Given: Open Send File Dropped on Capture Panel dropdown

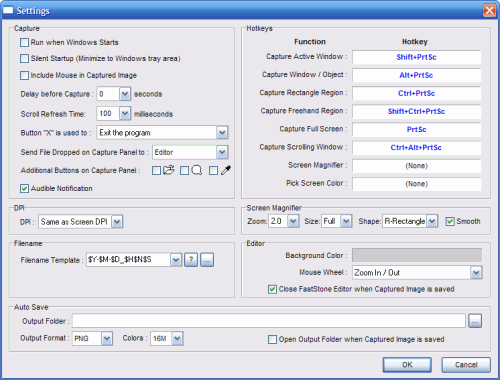Looking at the screenshot, I should coord(222,152).
